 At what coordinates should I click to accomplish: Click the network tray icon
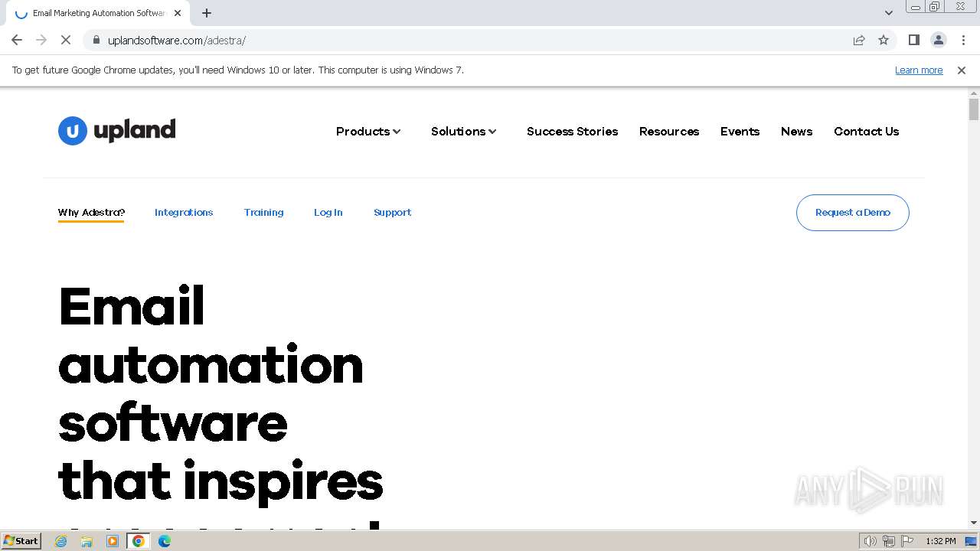[889, 541]
